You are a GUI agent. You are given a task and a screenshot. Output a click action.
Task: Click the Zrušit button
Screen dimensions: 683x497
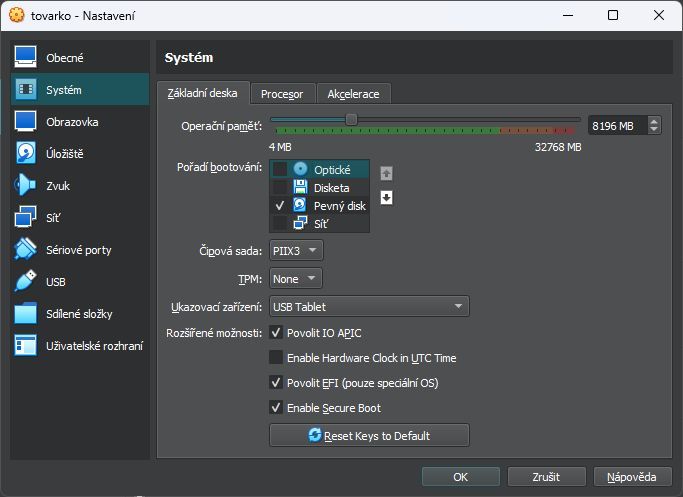(545, 476)
